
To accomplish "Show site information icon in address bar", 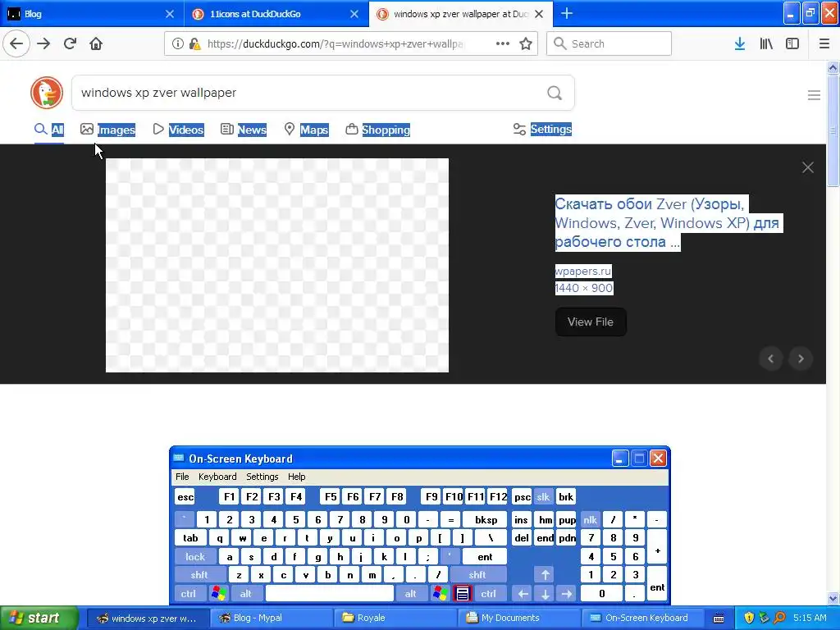I will click(x=177, y=43).
